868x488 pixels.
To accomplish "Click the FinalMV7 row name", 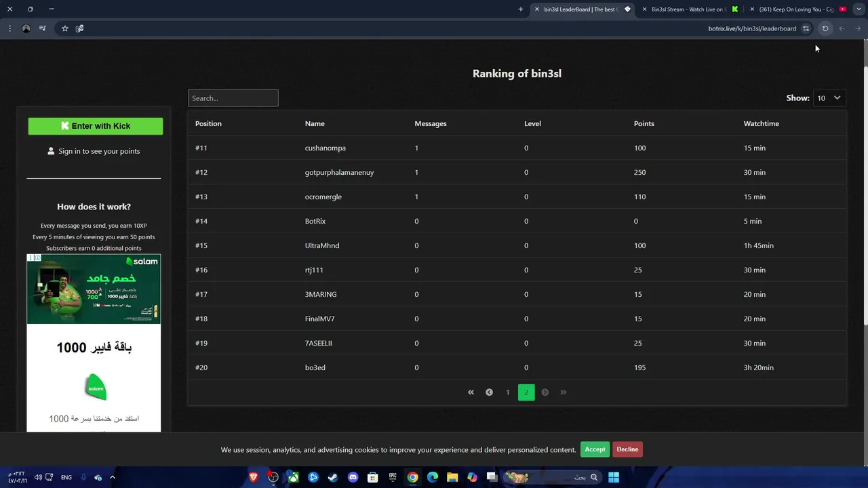I will 320,319.
